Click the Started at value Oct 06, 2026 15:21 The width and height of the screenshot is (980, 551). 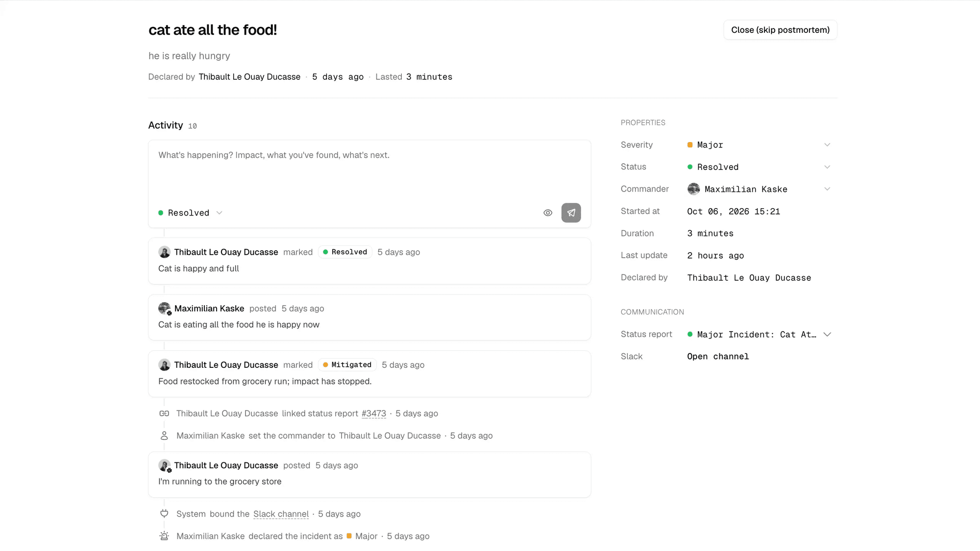pos(734,211)
